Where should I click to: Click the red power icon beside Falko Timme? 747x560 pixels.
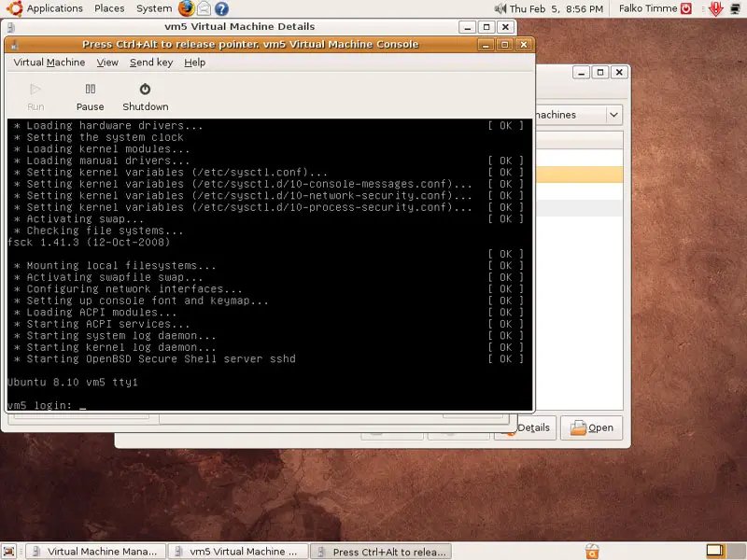click(686, 8)
